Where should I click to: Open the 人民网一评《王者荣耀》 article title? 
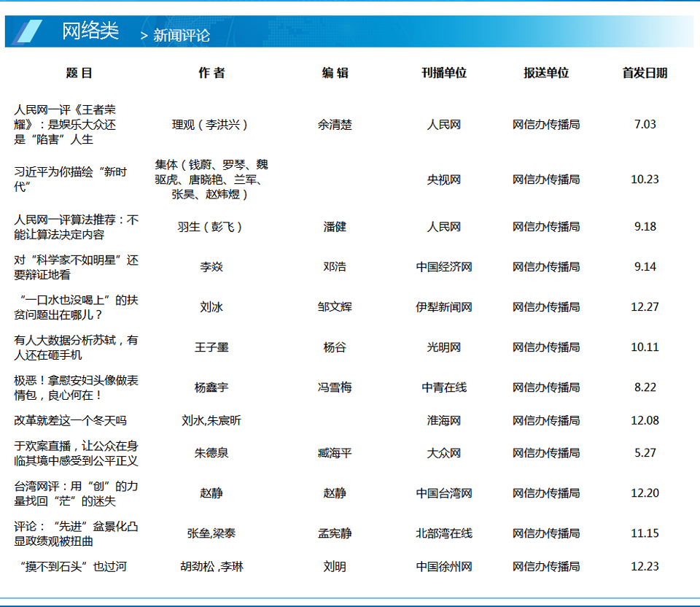tap(66, 124)
